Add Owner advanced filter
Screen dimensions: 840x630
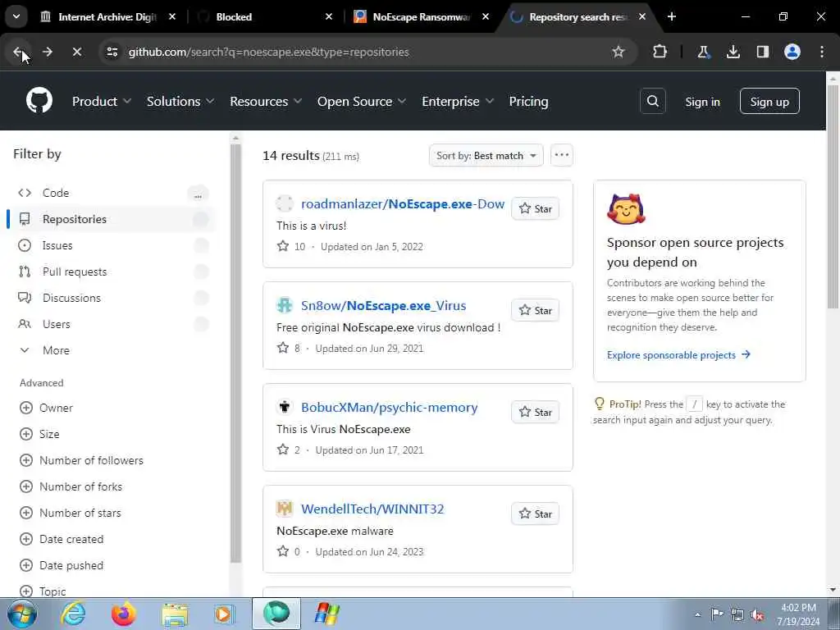(x=46, y=408)
